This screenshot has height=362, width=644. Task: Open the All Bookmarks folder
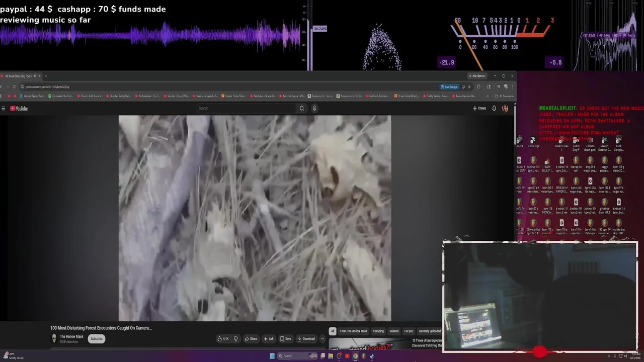(x=505, y=96)
